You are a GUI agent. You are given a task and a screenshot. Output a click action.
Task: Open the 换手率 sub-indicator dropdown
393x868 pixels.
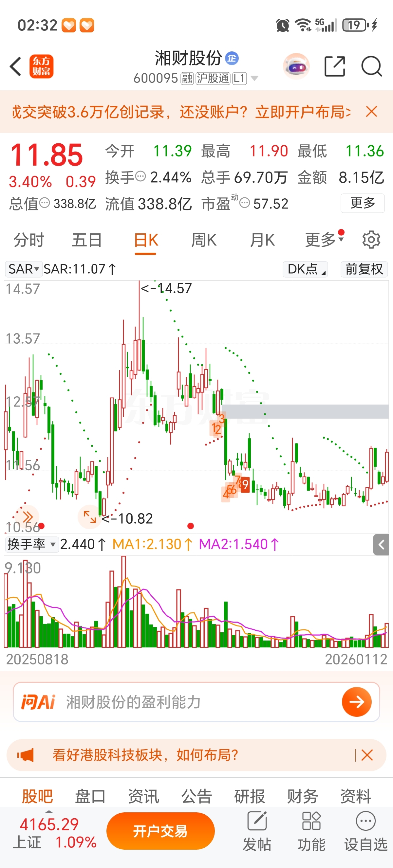(32, 544)
